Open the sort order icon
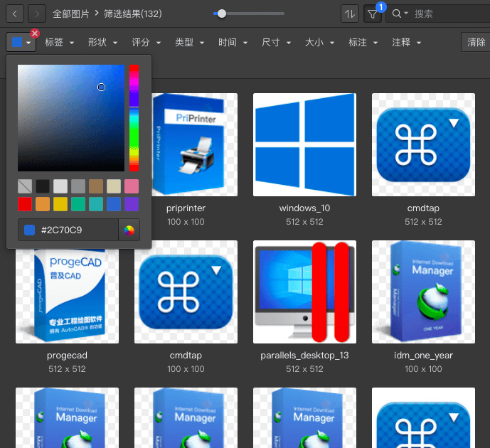 click(x=350, y=14)
